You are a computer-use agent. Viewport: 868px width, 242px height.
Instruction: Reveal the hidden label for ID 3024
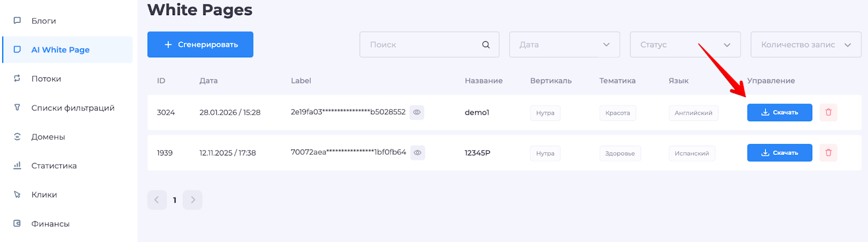417,113
